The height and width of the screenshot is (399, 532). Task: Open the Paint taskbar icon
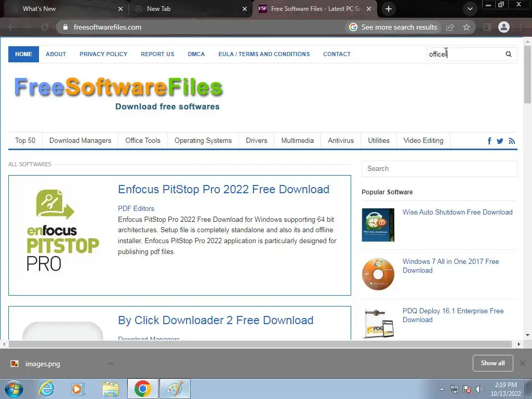tap(175, 389)
